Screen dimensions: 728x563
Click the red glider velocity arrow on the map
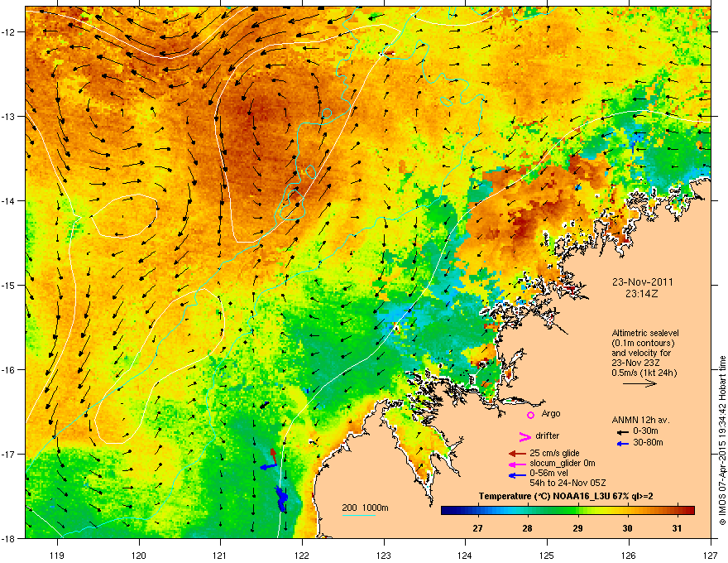click(x=274, y=457)
